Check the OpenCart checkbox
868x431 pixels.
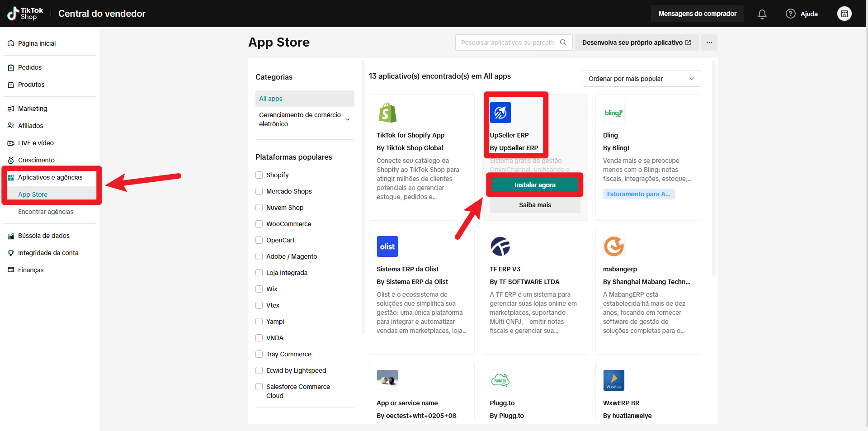point(259,240)
